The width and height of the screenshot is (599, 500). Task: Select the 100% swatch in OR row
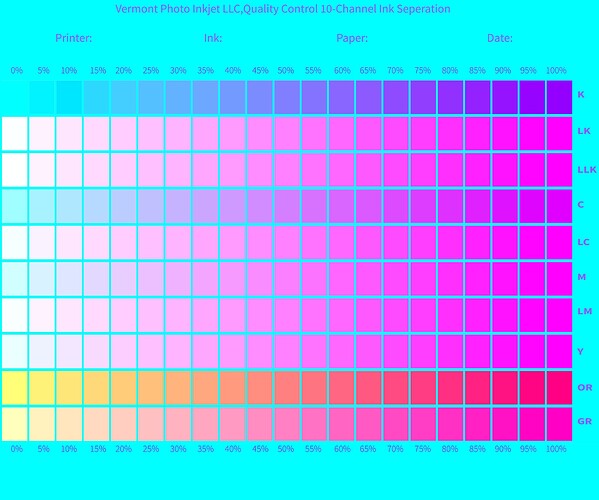click(x=559, y=388)
